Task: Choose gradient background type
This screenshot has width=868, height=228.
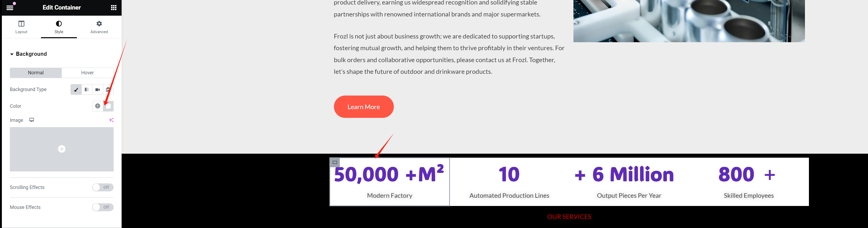Action: (x=86, y=89)
